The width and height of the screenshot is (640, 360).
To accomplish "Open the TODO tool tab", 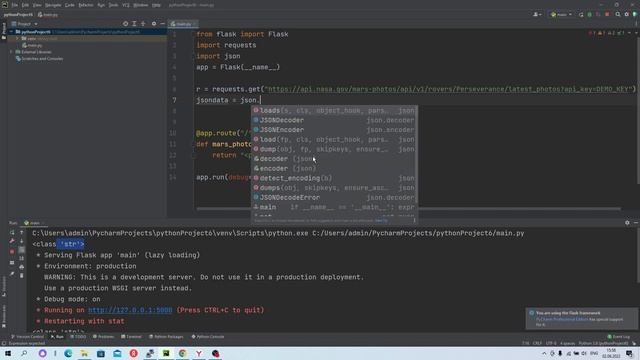I will coord(78,337).
